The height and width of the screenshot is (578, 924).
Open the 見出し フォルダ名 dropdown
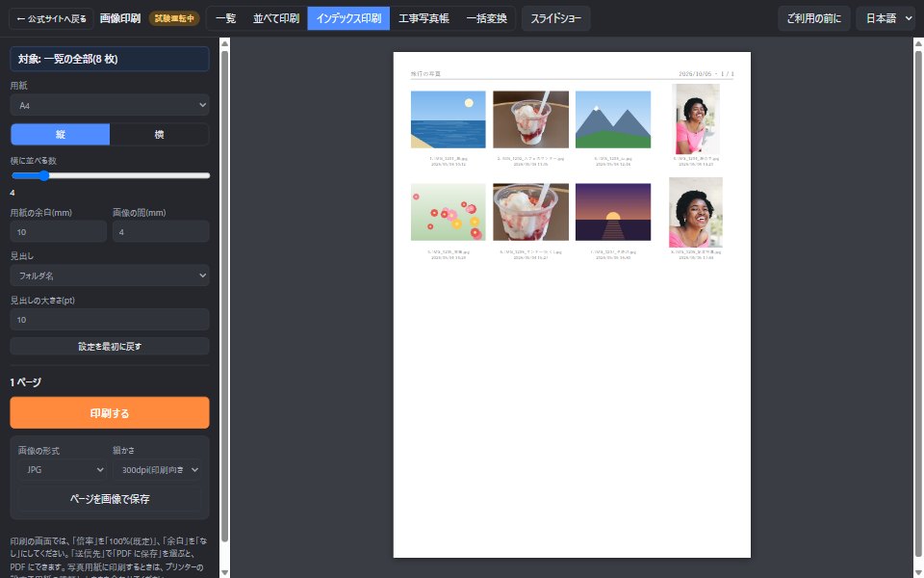point(110,276)
